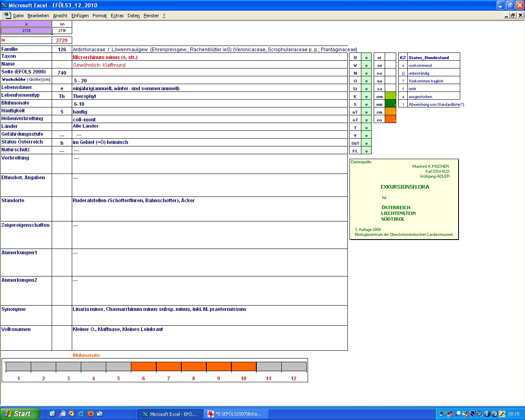Select the legend entry vorkommend
The width and height of the screenshot is (525, 420).
[434, 65]
